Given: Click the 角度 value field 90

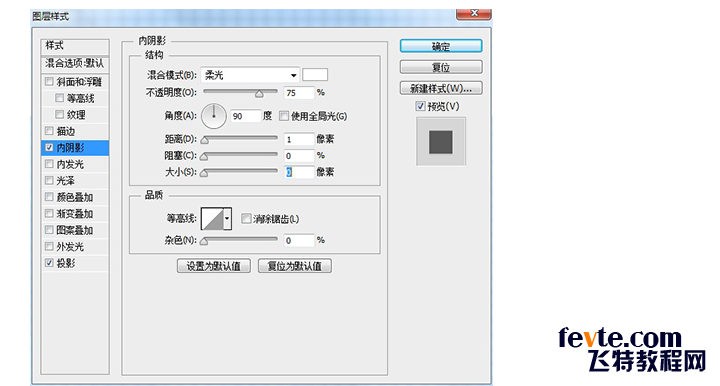Looking at the screenshot, I should tap(246, 116).
